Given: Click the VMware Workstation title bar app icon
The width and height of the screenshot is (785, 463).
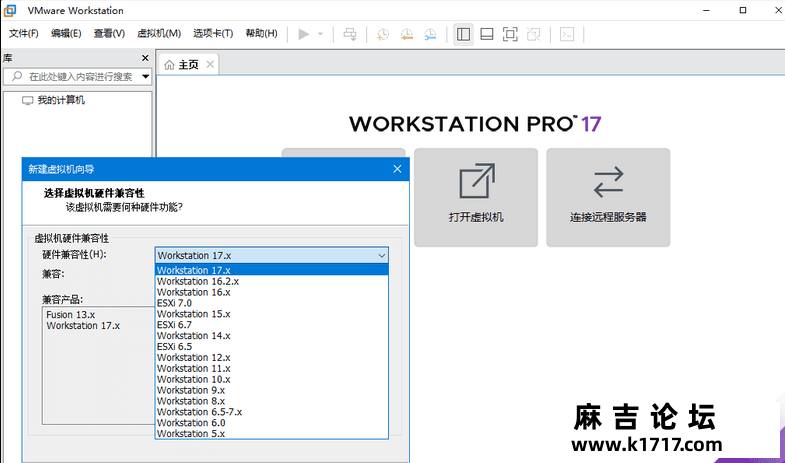Looking at the screenshot, I should pos(10,10).
